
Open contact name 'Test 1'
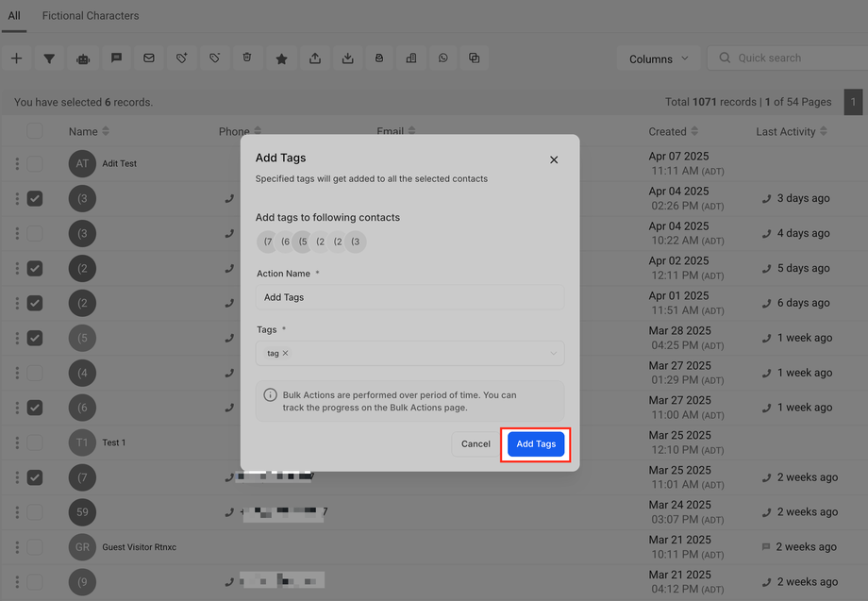tap(113, 442)
